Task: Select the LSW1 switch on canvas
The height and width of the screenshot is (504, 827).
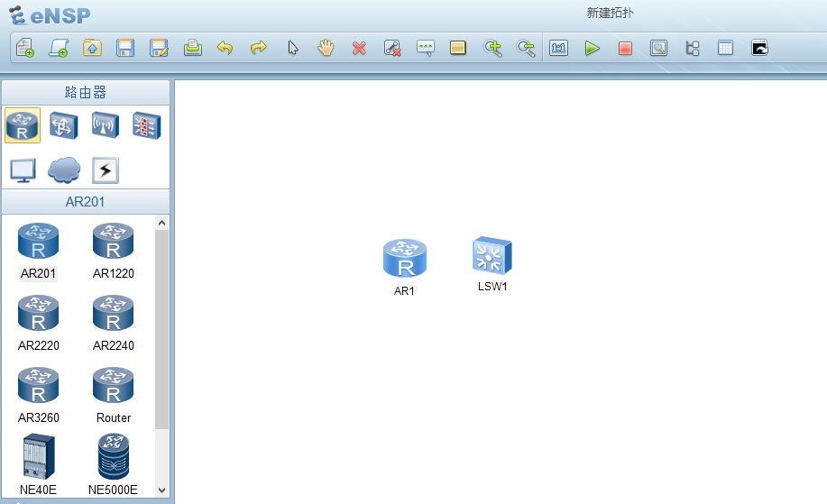Action: coord(492,256)
